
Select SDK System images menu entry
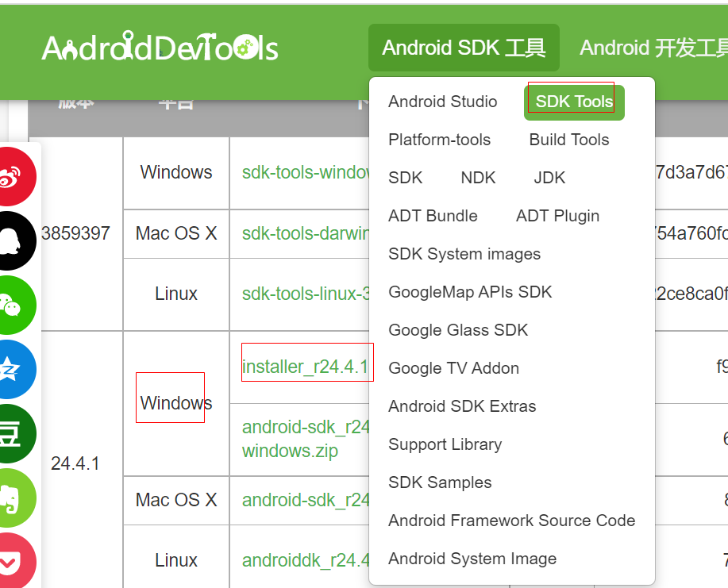464,254
